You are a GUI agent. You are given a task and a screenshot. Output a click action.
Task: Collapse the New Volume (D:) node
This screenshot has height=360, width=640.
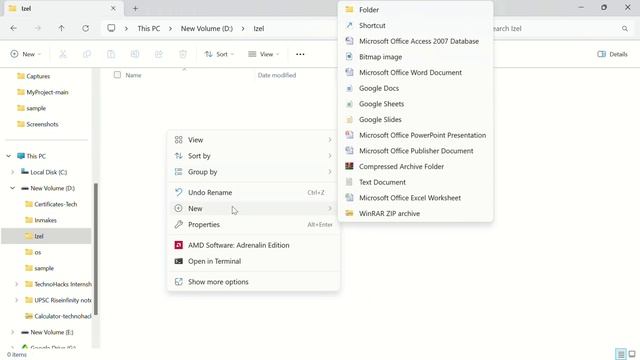pyautogui.click(x=13, y=188)
